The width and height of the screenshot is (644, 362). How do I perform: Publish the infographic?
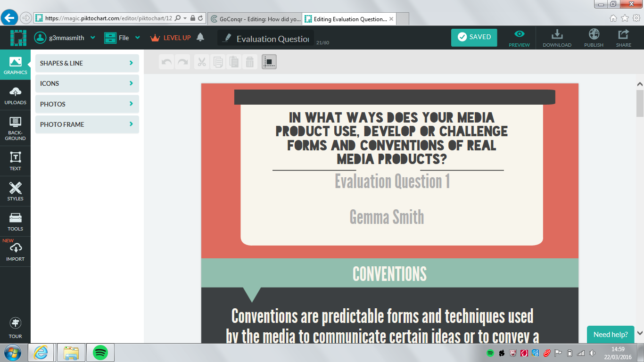click(594, 38)
